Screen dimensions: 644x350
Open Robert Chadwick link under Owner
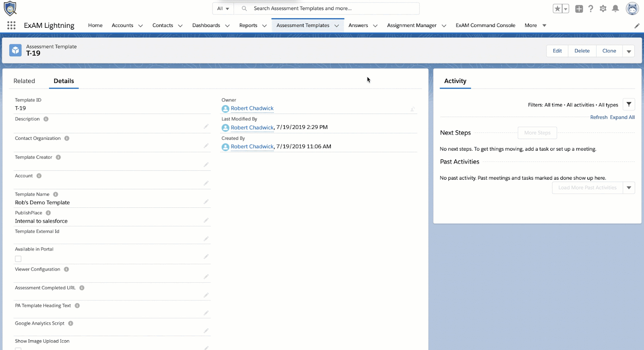(x=252, y=108)
